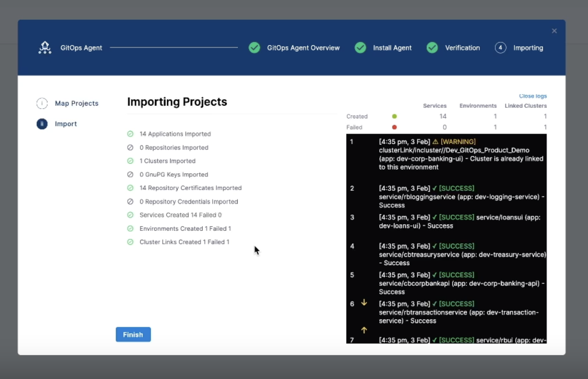The image size is (588, 379).
Task: Click the Cluster Links Created check icon
Action: coord(130,242)
